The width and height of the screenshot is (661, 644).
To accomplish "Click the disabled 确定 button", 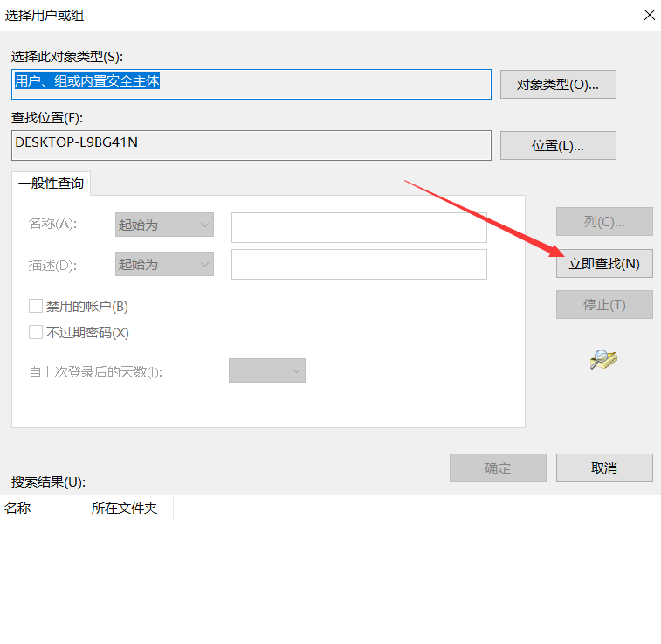I will (x=498, y=467).
